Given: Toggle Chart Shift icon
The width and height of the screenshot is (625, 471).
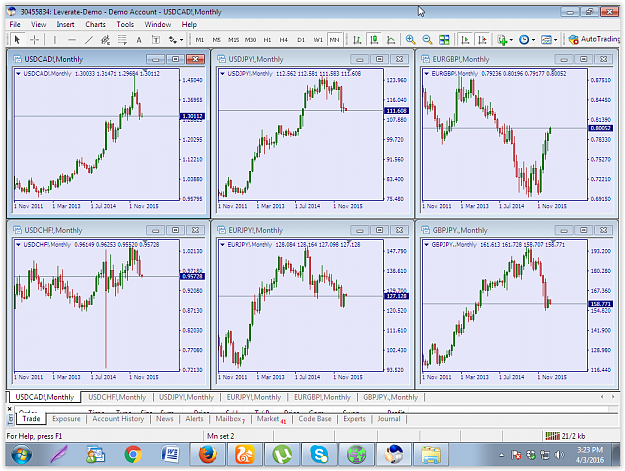Looking at the screenshot, I should tap(482, 39).
